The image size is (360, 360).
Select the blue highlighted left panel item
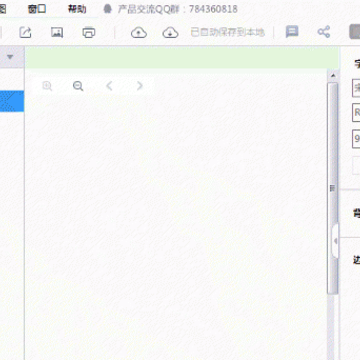coord(12,101)
